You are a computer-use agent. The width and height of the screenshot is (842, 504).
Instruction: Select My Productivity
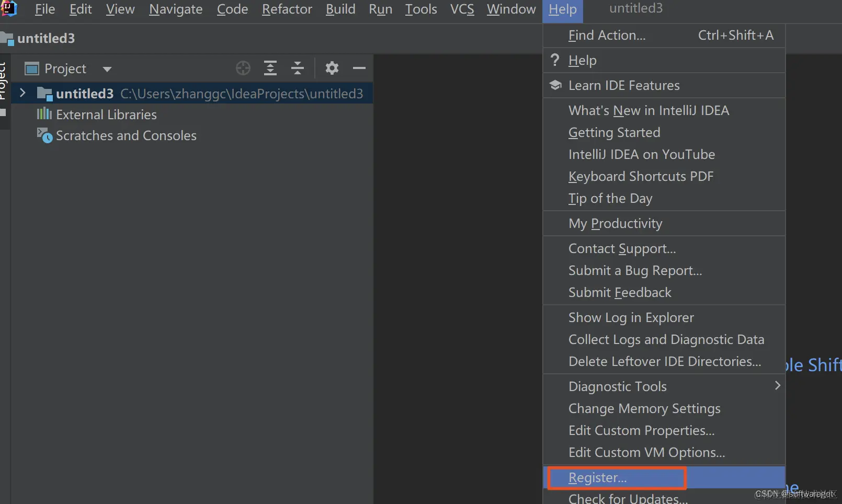[664, 223]
